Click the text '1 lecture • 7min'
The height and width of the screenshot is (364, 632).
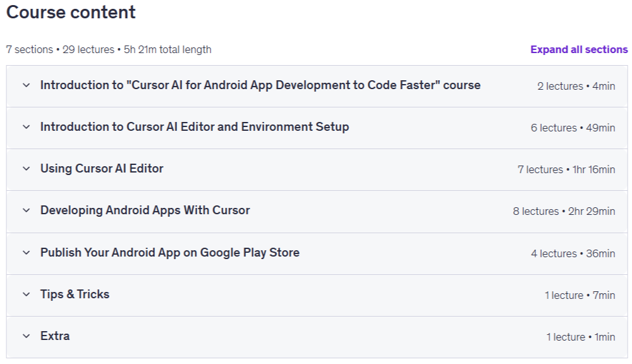pos(580,296)
